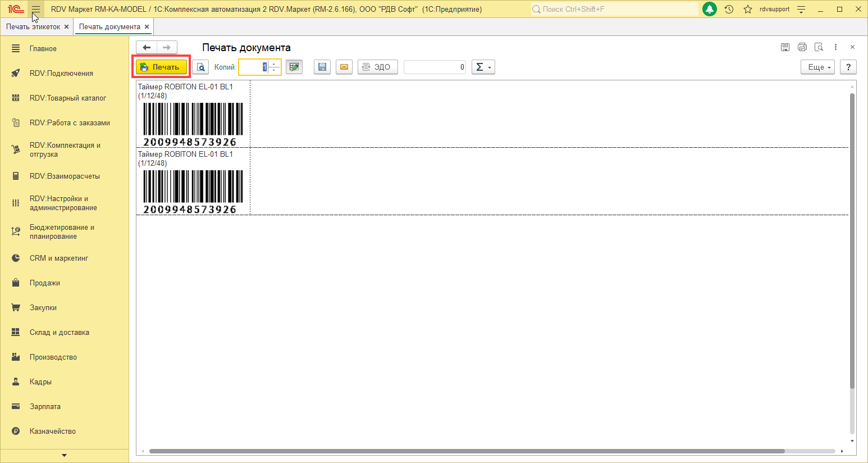The height and width of the screenshot is (463, 868).
Task: Save the document with the floppy icon
Action: (322, 67)
